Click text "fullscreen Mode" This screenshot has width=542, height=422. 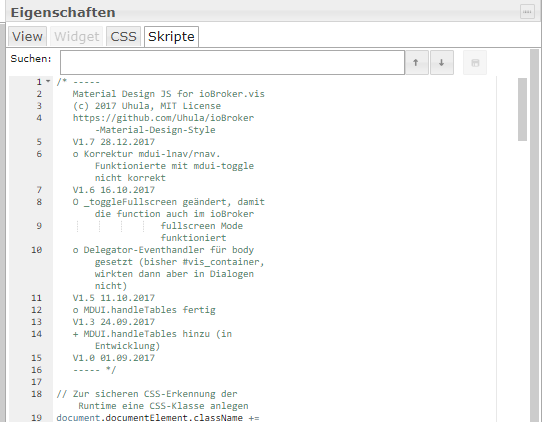coord(202,226)
